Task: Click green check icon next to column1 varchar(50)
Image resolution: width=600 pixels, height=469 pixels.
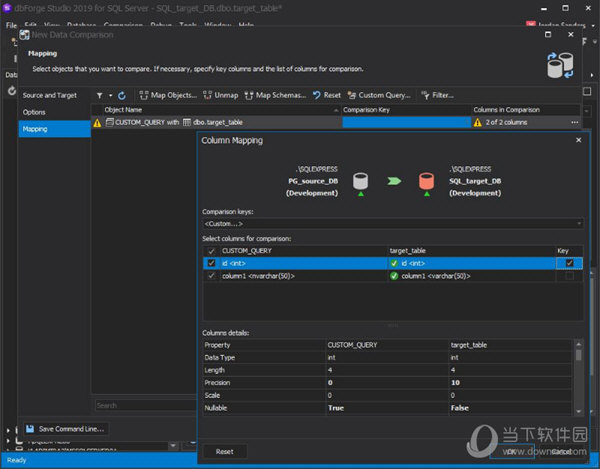Action: click(394, 276)
